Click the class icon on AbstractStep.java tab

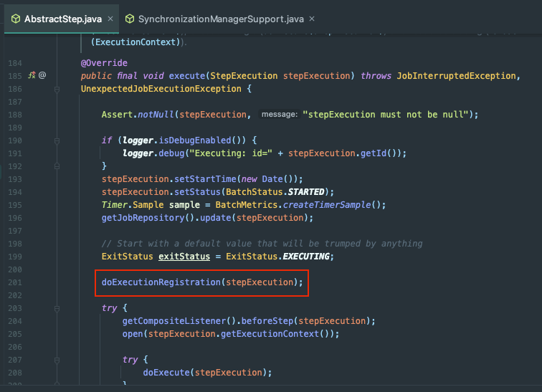click(16, 19)
